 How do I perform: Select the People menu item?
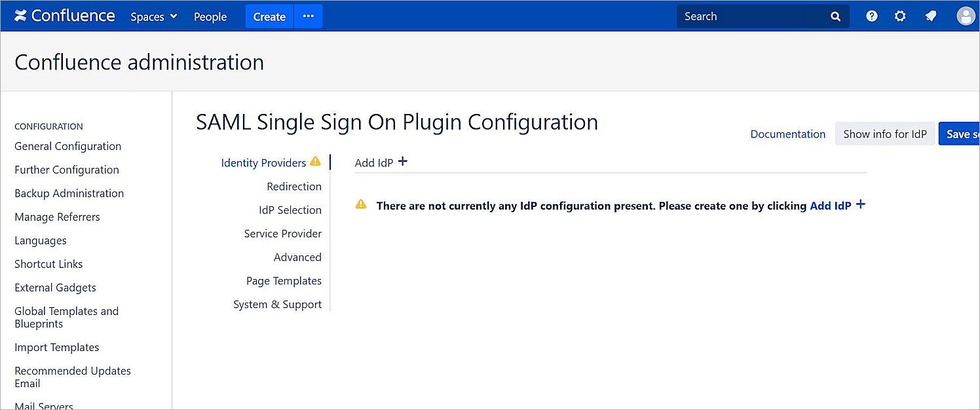(x=210, y=16)
